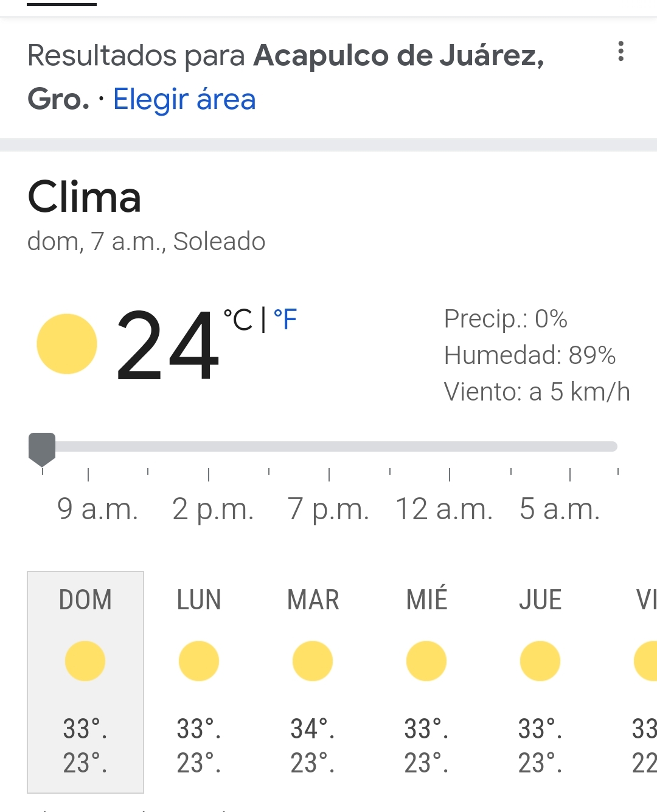Click the partially visible Friday sun icon
The height and width of the screenshot is (812, 657).
pos(646,661)
